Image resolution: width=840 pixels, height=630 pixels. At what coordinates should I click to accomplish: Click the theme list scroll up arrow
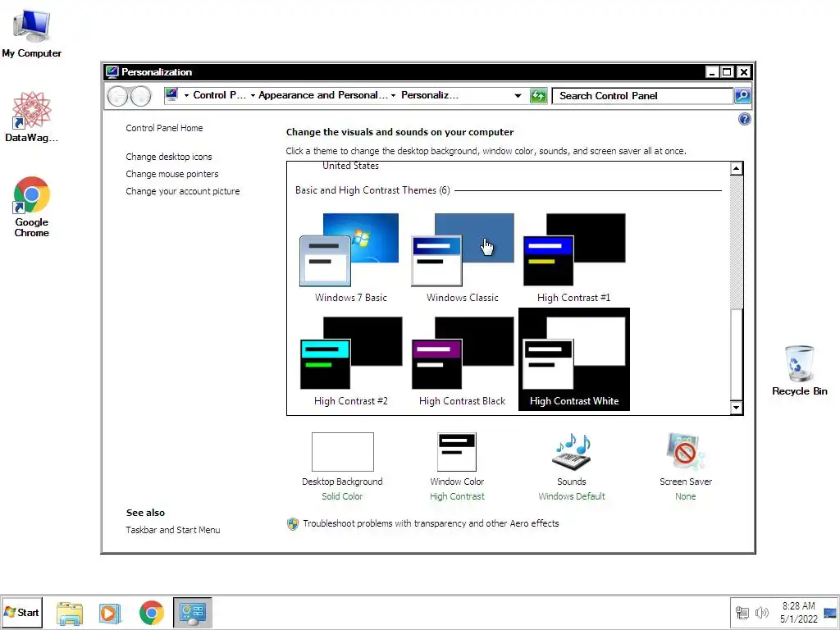pyautogui.click(x=736, y=169)
